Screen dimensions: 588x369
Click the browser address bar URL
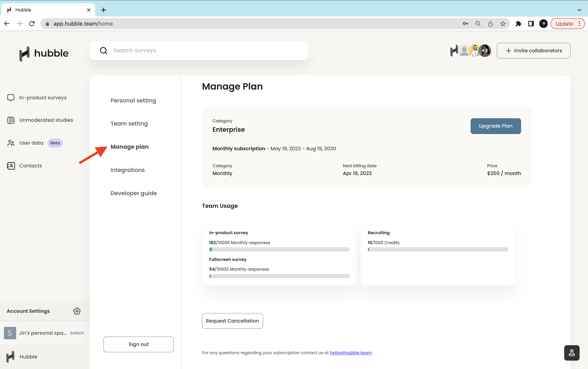83,24
